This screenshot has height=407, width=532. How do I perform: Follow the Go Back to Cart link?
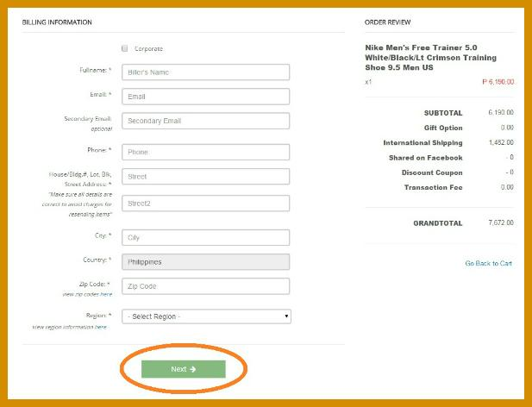click(x=488, y=263)
